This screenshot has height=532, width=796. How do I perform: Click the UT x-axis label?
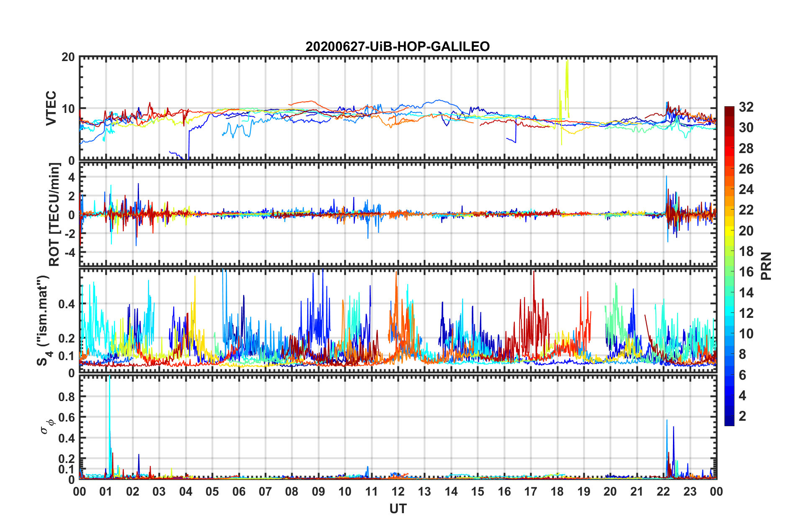[x=398, y=509]
